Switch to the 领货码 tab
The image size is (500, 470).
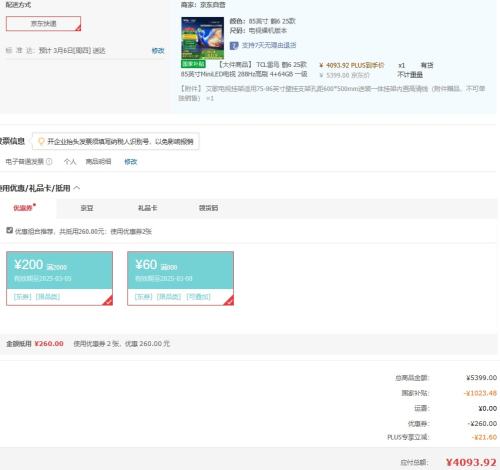tap(208, 208)
